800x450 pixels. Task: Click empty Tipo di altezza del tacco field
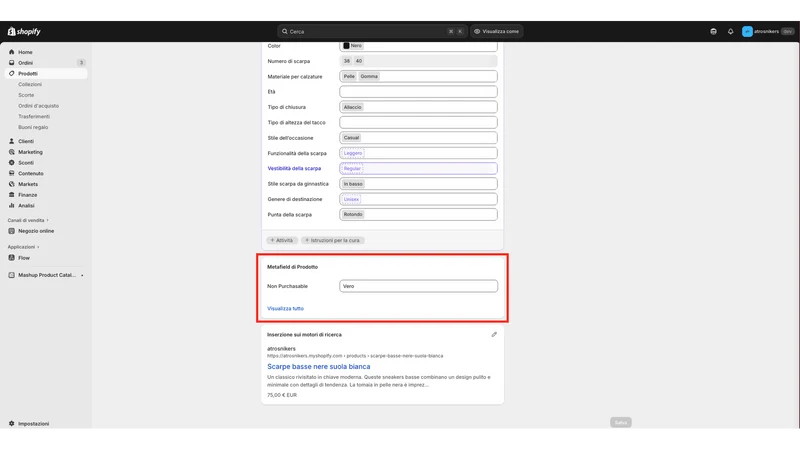coord(418,122)
